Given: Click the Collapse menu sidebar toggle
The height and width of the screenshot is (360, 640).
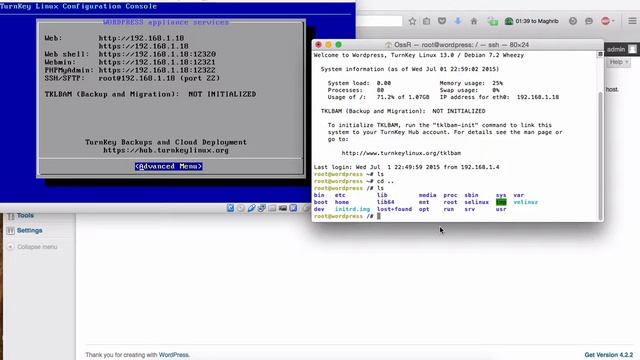Looking at the screenshot, I should click(x=33, y=247).
